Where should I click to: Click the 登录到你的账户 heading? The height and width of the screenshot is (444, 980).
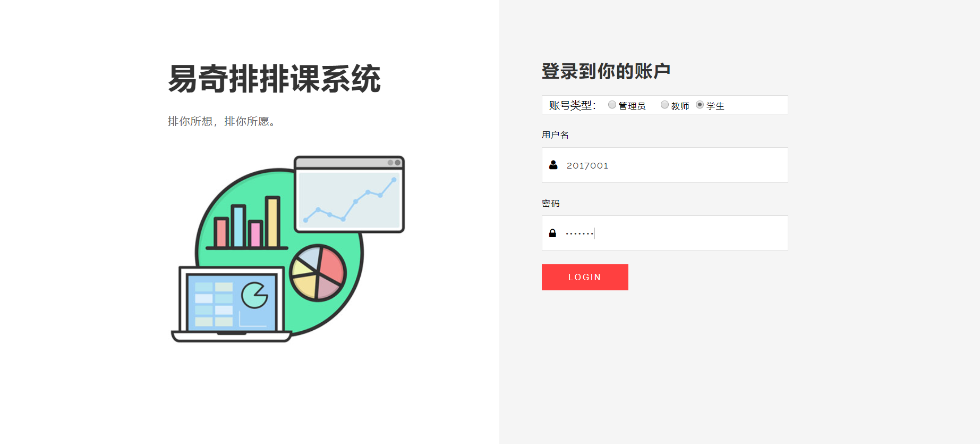[606, 71]
